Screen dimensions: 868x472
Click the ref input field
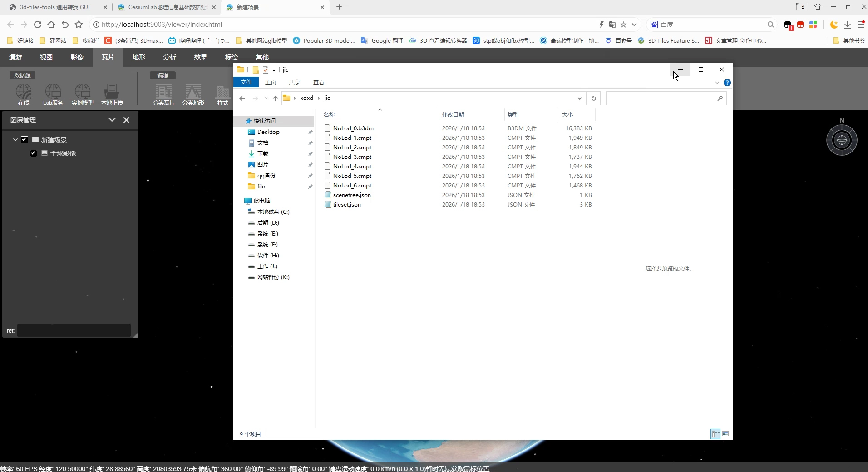click(x=74, y=330)
